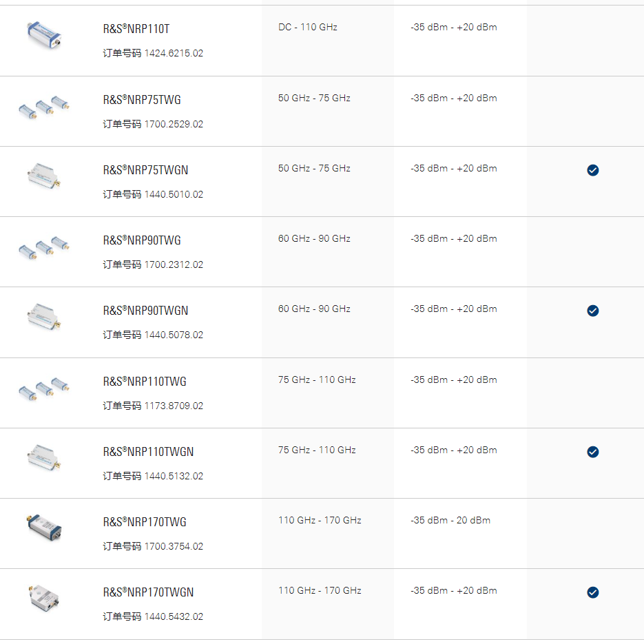
Task: Open the NRP110TWG sensor set thumbnail
Action: point(44,389)
